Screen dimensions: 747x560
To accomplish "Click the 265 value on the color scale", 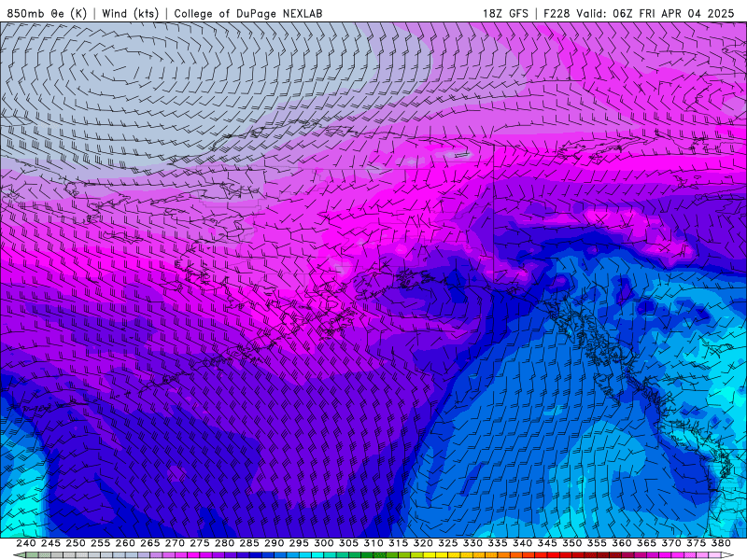I will click(x=149, y=543).
